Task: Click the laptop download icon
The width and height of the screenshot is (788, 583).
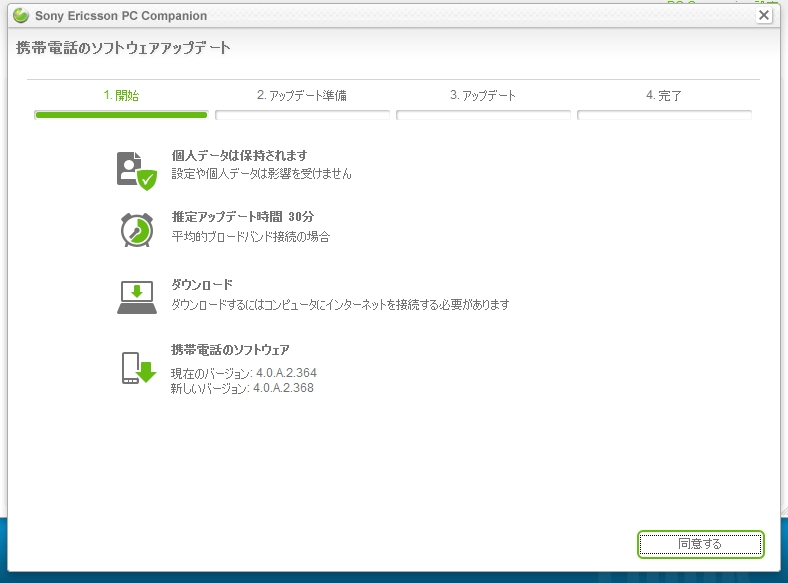Action: point(136,297)
